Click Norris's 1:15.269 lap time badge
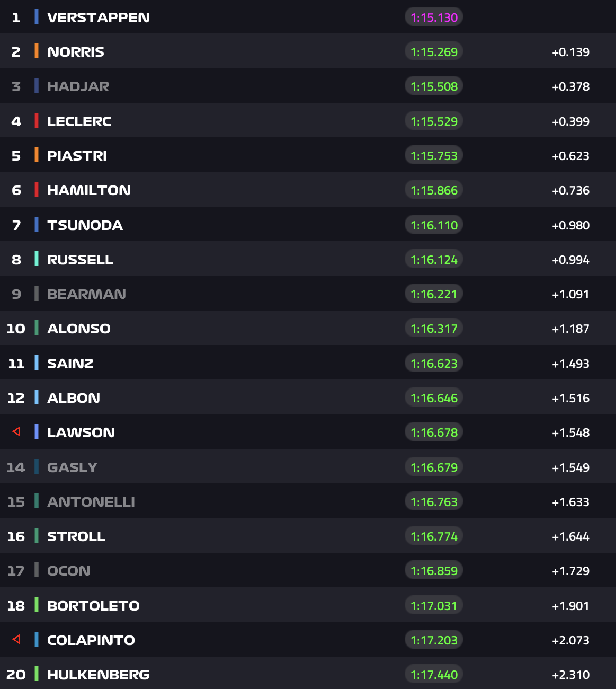 click(434, 52)
